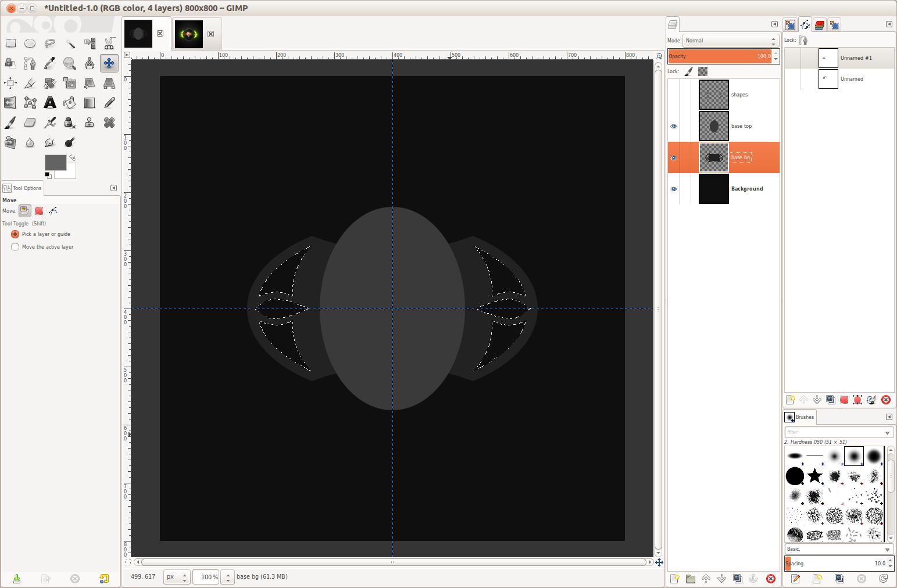Choose the Text tool

click(50, 103)
